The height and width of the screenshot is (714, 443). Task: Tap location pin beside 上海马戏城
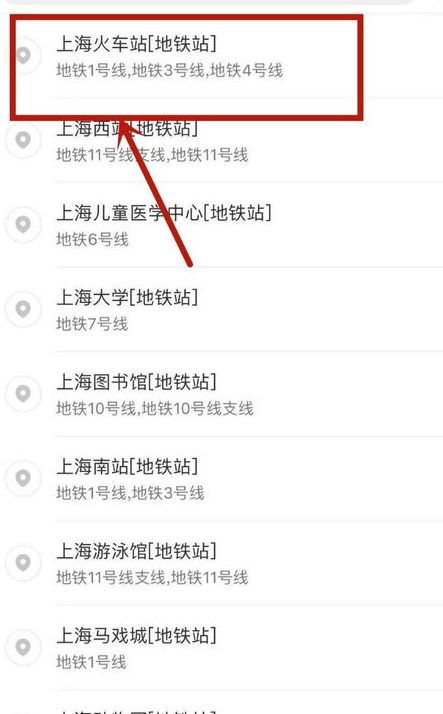(23, 647)
